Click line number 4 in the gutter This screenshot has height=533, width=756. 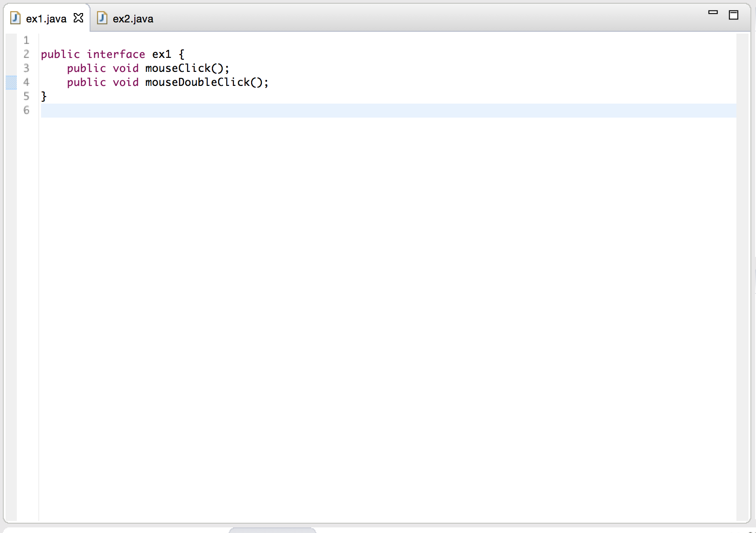(x=27, y=82)
